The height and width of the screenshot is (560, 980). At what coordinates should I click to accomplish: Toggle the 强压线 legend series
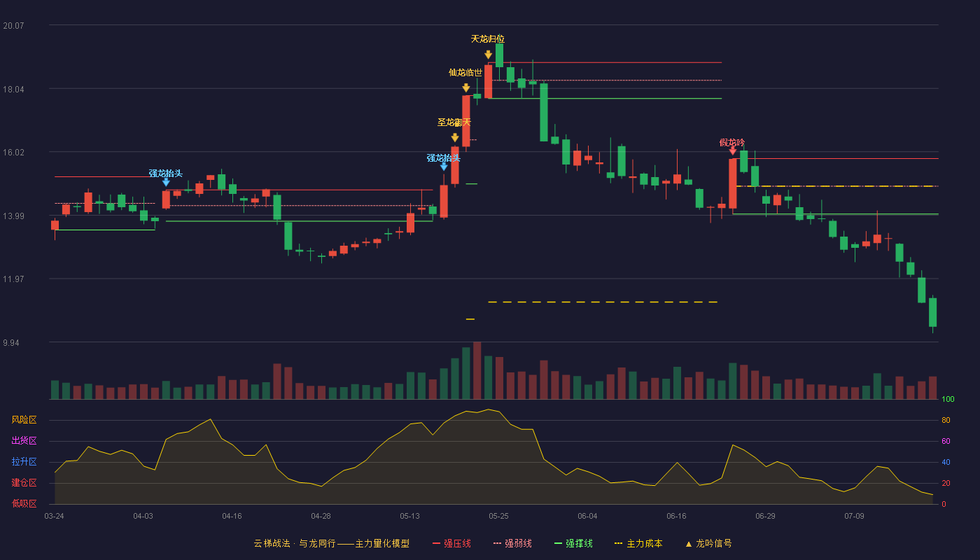pyautogui.click(x=451, y=544)
